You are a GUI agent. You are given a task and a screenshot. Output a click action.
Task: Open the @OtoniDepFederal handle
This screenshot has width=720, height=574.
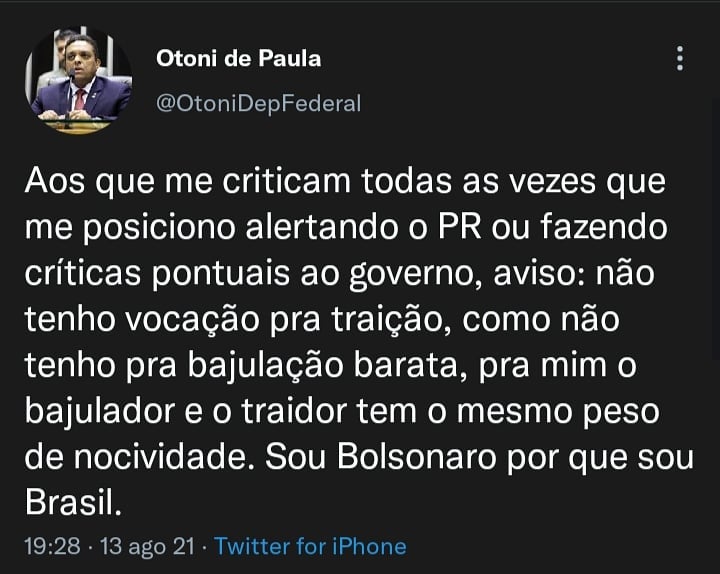[259, 103]
